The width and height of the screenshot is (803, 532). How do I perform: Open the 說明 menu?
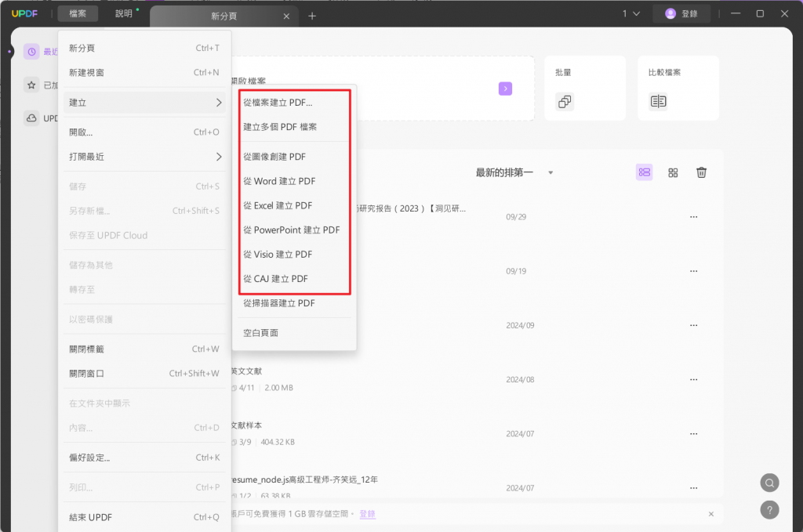123,14
